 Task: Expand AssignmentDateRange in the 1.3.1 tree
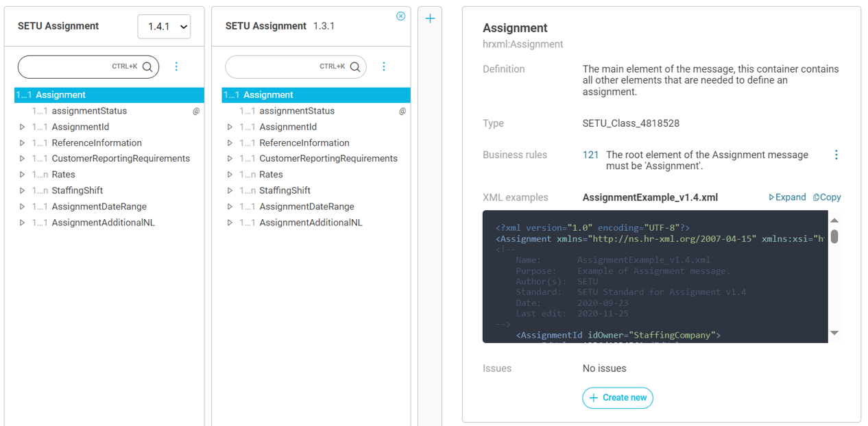click(230, 206)
